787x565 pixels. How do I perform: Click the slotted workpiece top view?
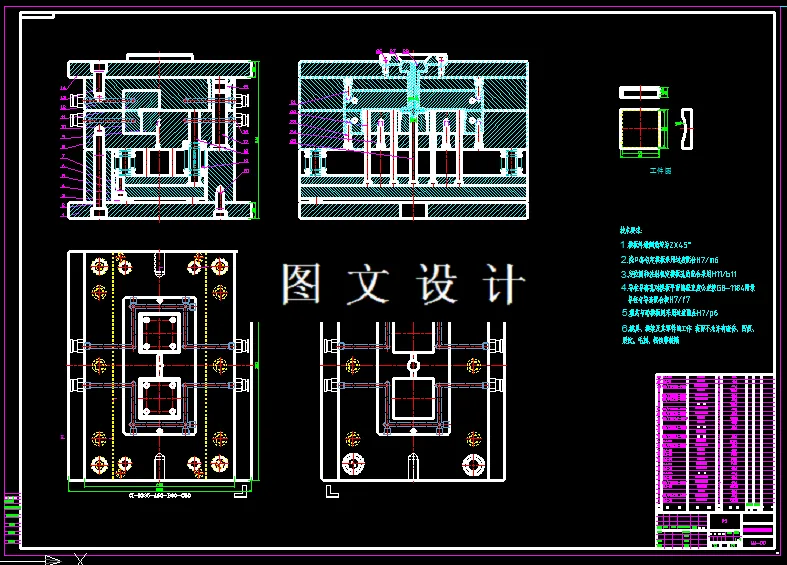pyautogui.click(x=640, y=92)
